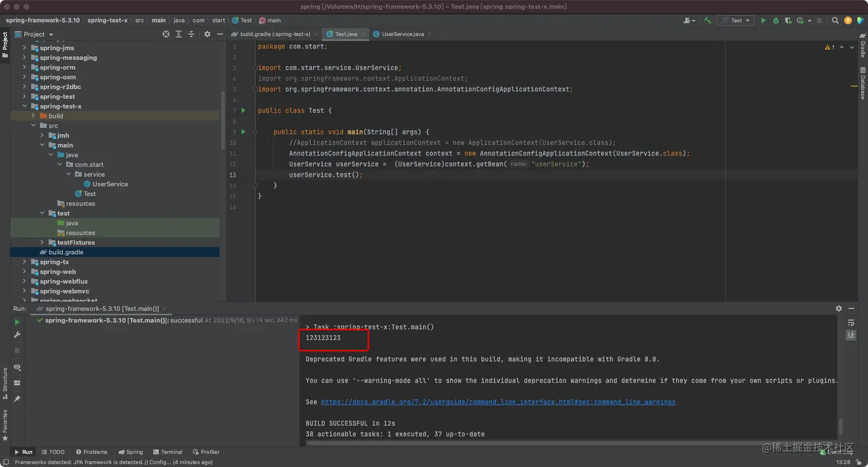The width and height of the screenshot is (868, 467).
Task: Toggle the eye view options in the Run panel
Action: click(17, 367)
